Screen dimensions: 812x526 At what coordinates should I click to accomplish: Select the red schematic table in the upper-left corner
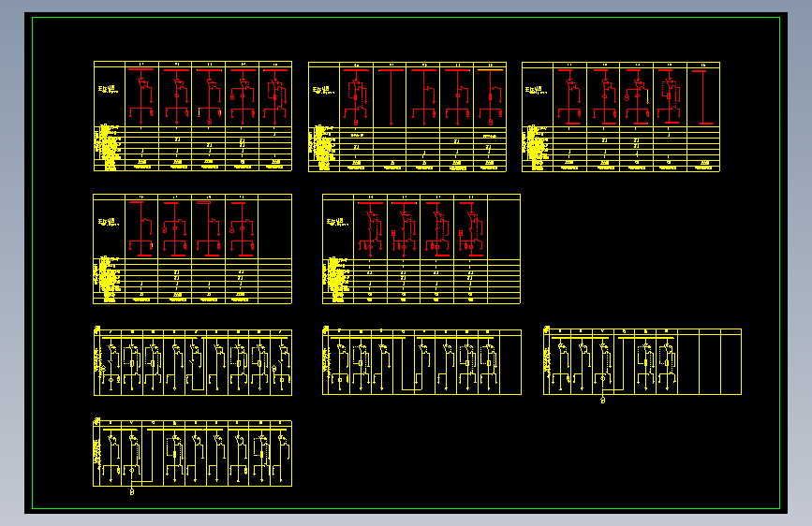tap(193, 116)
